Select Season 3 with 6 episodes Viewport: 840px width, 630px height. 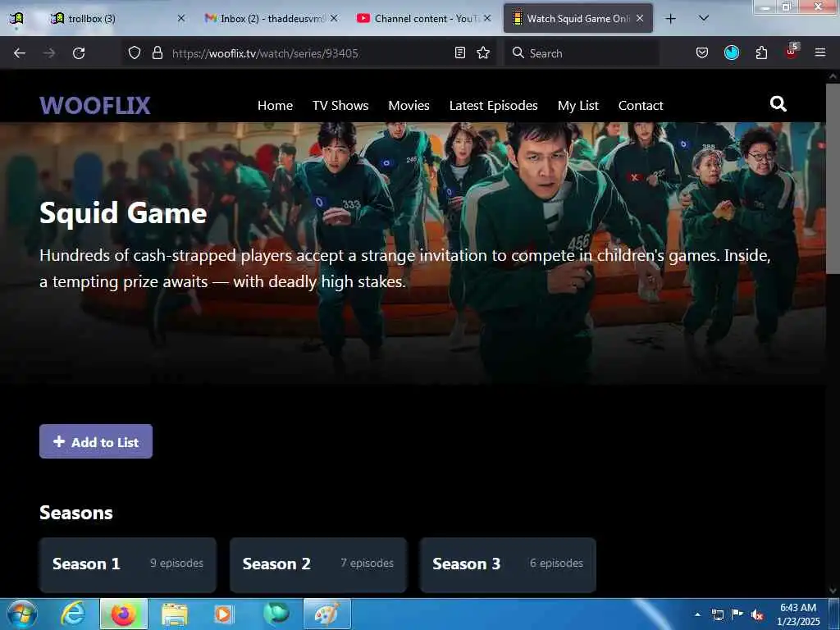tap(508, 564)
